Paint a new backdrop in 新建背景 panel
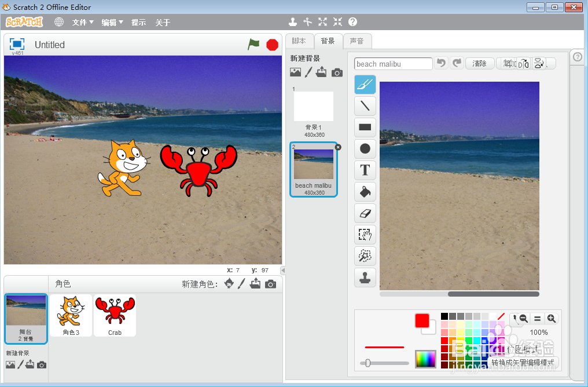588x387 pixels. [308, 72]
